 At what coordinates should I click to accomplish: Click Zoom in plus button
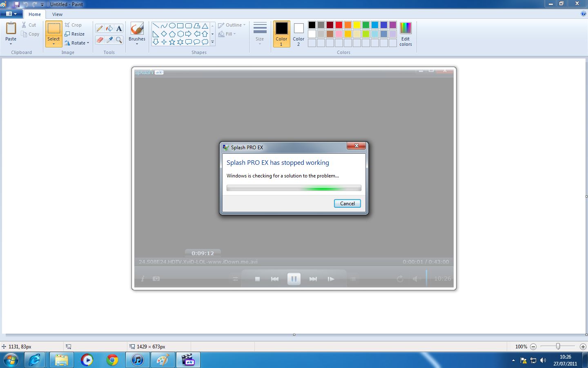(583, 347)
